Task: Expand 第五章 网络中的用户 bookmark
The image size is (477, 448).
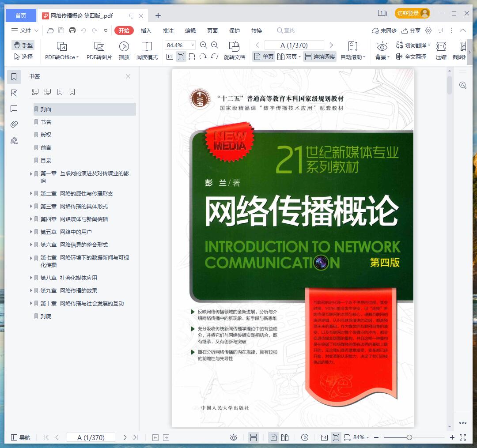Action: (x=31, y=232)
